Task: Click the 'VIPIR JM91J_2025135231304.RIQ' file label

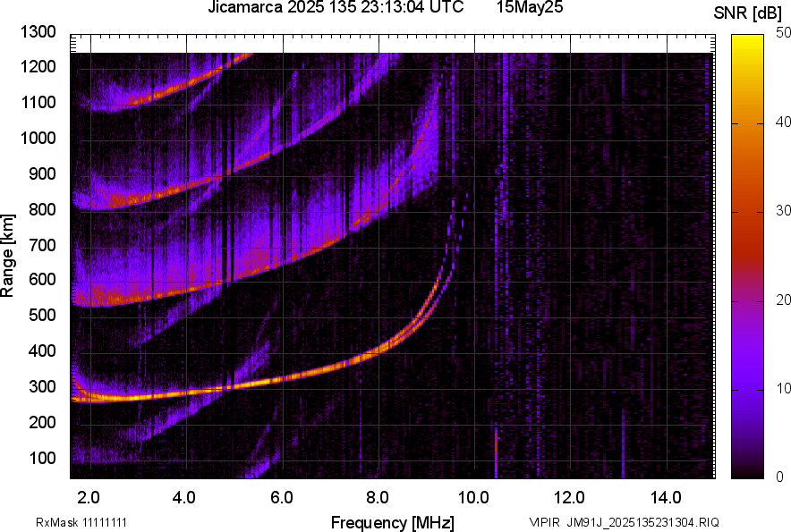Action: 624,522
